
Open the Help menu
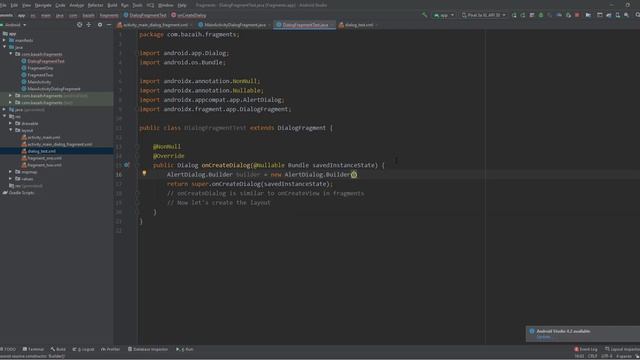(x=182, y=5)
